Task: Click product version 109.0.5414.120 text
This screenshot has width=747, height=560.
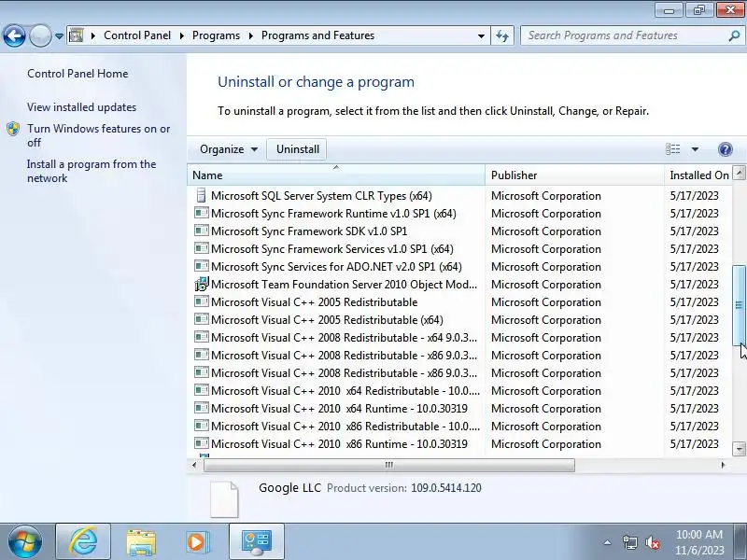Action: (x=446, y=488)
